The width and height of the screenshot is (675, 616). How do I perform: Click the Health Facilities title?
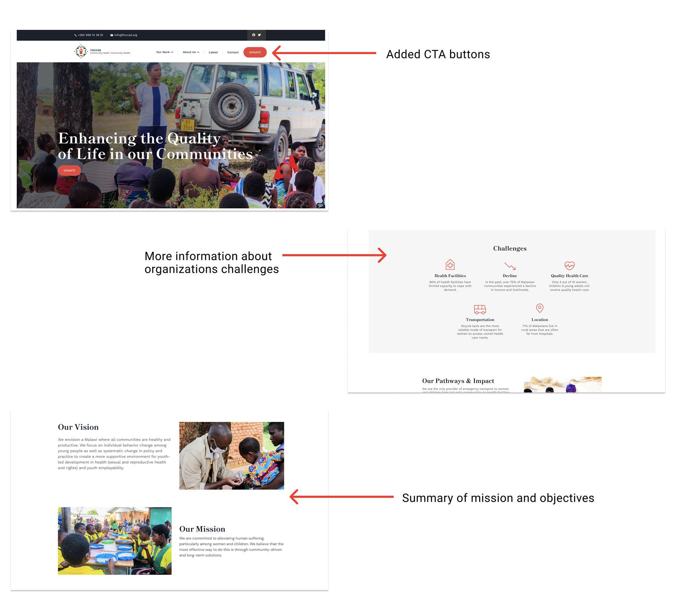coord(450,276)
